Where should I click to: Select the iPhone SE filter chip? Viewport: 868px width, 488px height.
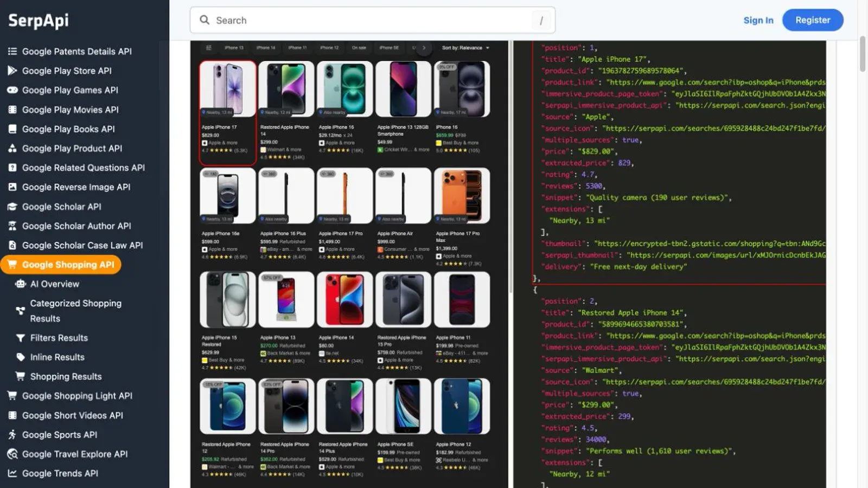(x=389, y=48)
